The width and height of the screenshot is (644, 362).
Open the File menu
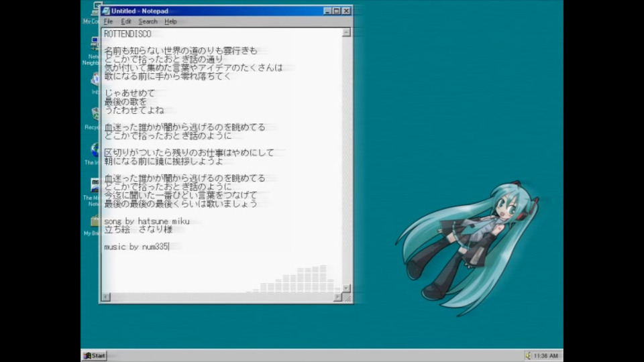tap(108, 21)
